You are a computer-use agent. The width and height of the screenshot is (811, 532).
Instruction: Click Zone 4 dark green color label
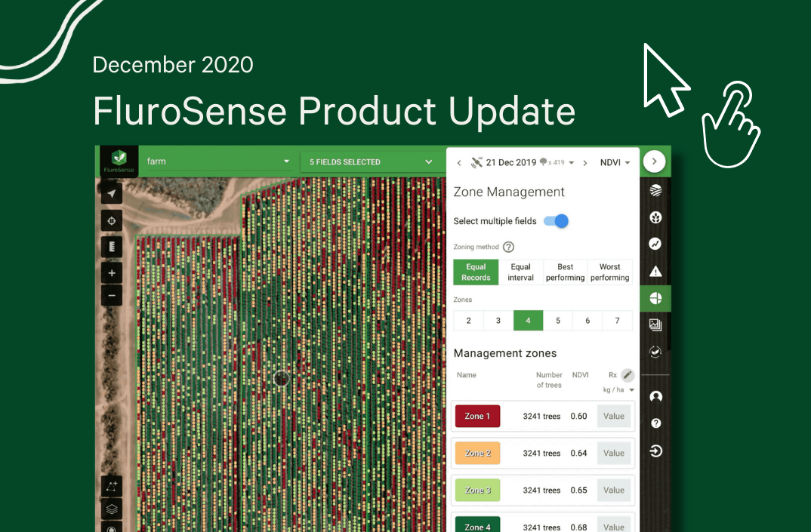[477, 524]
